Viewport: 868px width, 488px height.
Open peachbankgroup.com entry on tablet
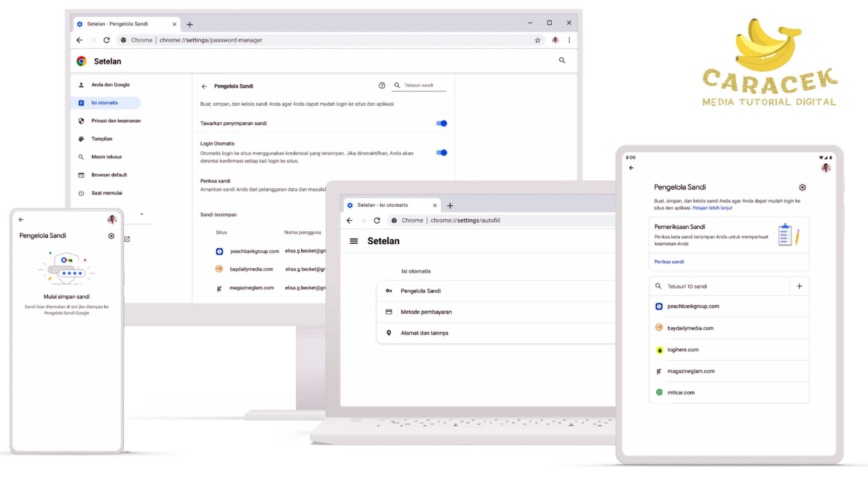pyautogui.click(x=729, y=306)
